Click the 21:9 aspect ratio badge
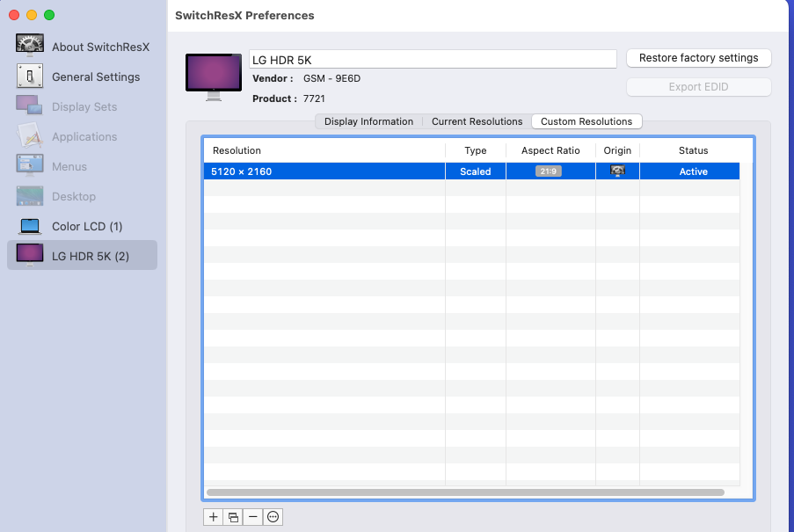Image resolution: width=794 pixels, height=532 pixels. click(x=549, y=171)
